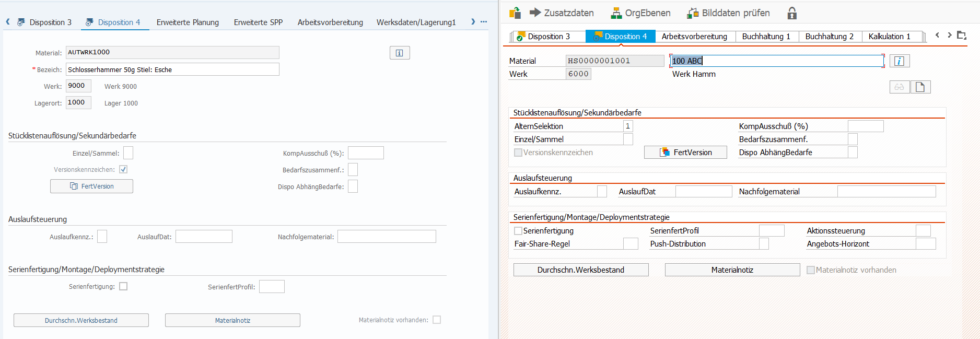Viewport: 980px width, 339px height.
Task: Open Werksdaten/Lagerung1 tab
Action: (x=416, y=22)
